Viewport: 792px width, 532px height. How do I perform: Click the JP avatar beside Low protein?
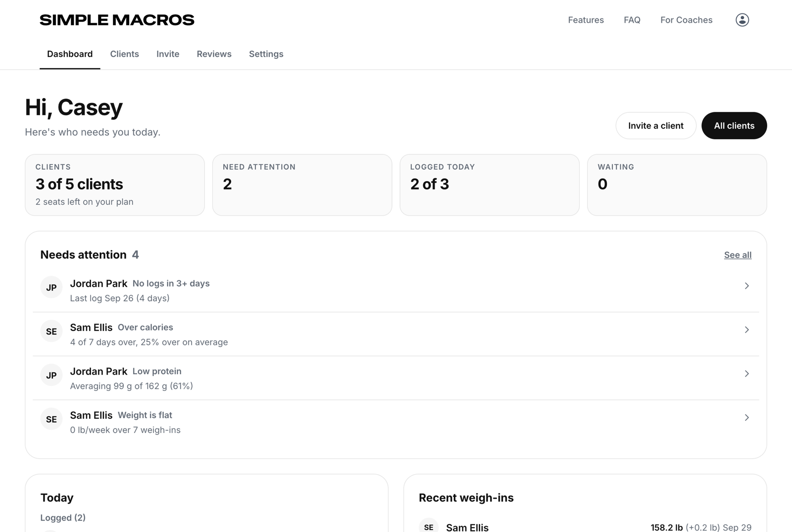(x=51, y=375)
